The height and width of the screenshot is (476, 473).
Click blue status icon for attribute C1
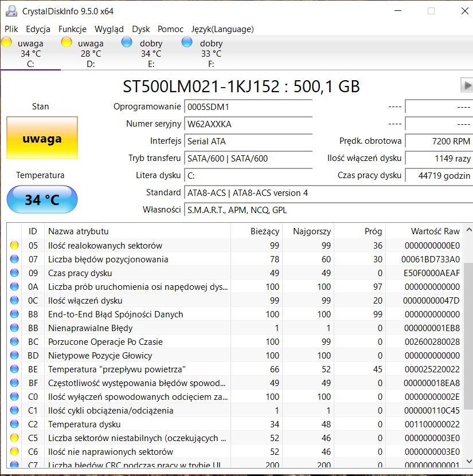pyautogui.click(x=14, y=411)
